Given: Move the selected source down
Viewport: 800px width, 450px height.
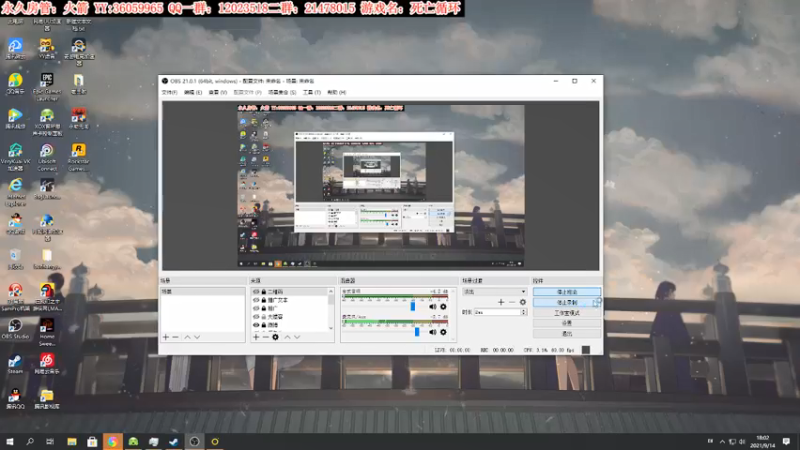Looking at the screenshot, I should point(297,337).
